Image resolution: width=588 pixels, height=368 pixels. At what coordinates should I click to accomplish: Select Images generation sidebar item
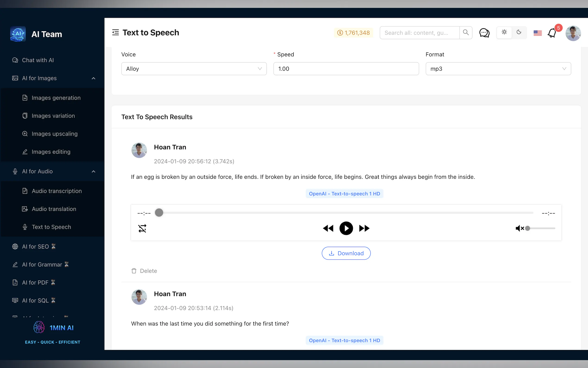click(56, 98)
